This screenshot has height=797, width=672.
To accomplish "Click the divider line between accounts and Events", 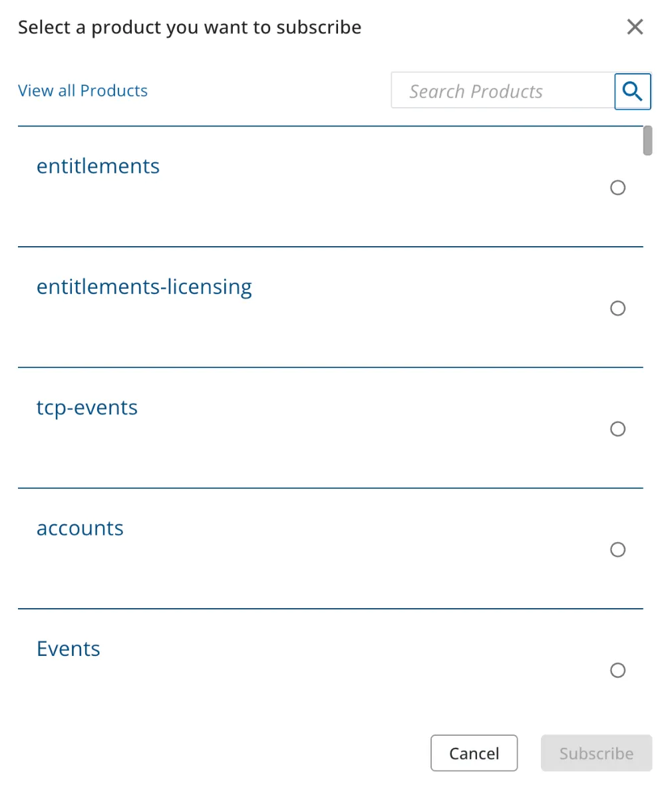I will click(331, 609).
